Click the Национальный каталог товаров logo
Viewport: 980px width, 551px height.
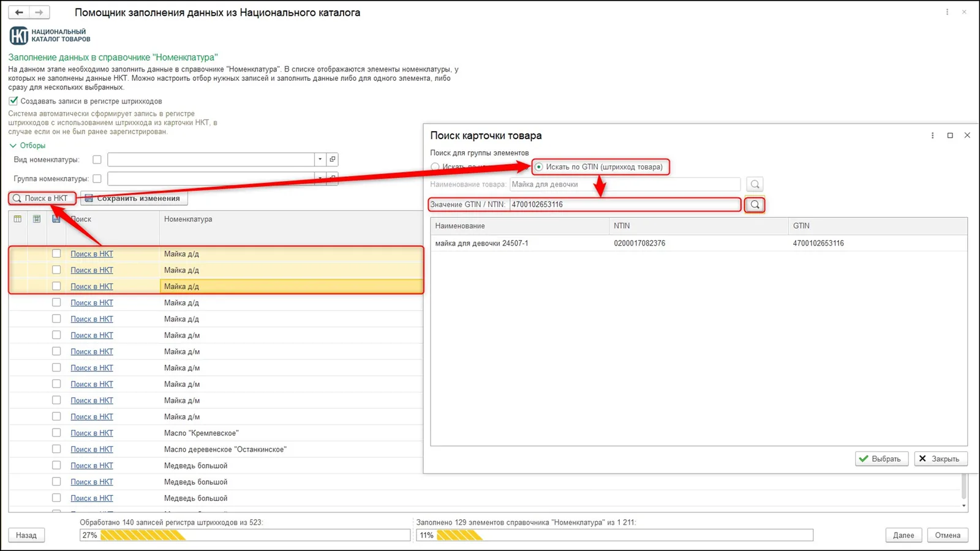click(x=50, y=36)
